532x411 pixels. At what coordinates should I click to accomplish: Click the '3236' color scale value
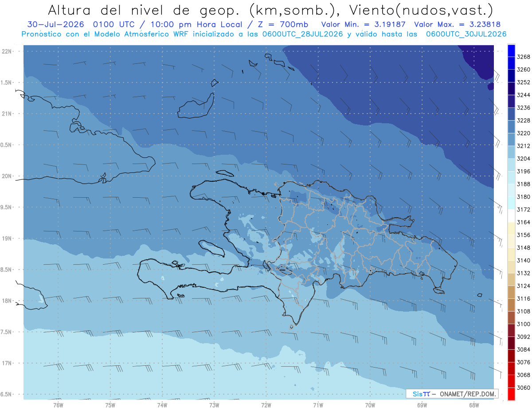tap(524, 108)
